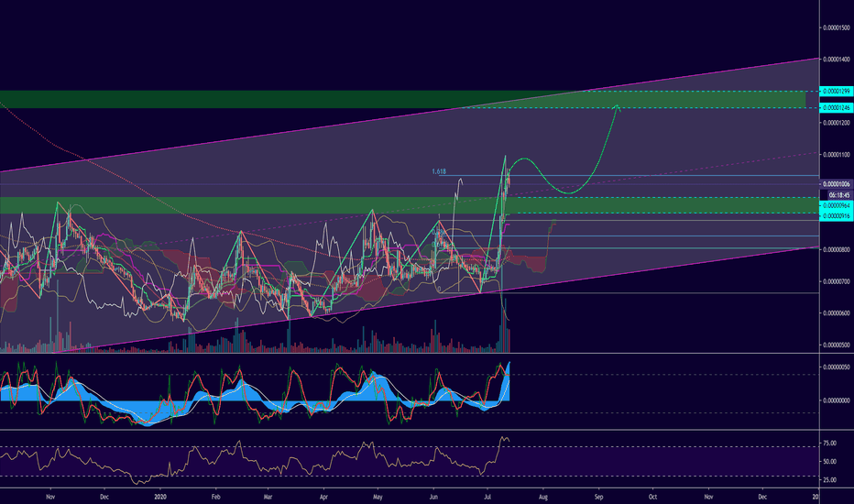This screenshot has height=504, width=854.
Task: Click the 0.00001299 price tag
Action: [x=836, y=91]
